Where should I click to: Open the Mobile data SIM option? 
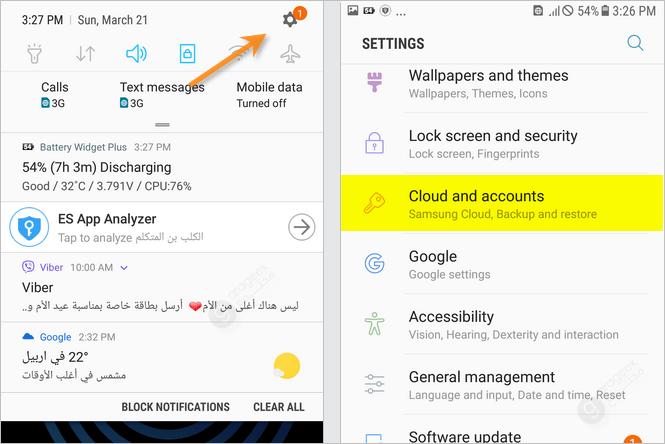(x=269, y=95)
